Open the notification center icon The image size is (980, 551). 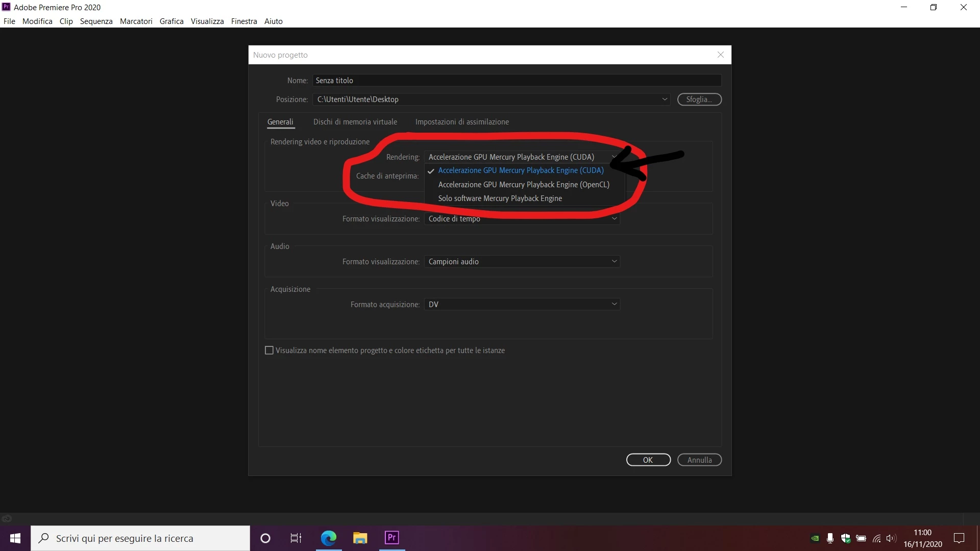(959, 538)
